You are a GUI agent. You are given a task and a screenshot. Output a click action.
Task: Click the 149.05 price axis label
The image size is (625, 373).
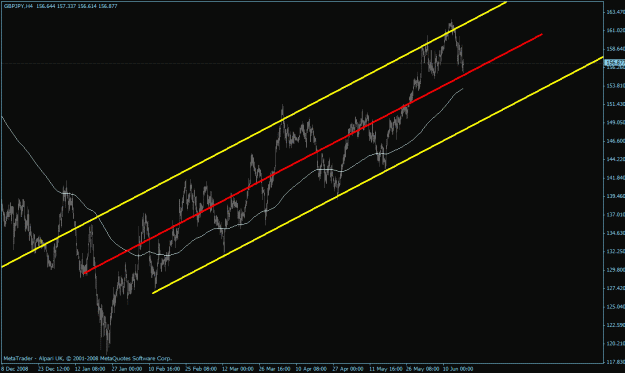coord(615,122)
